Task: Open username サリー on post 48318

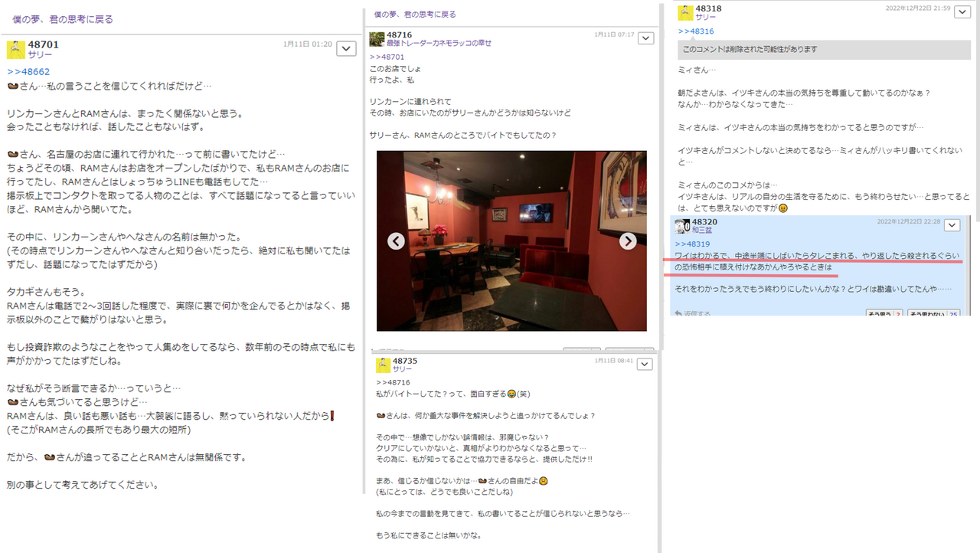Action: point(706,17)
